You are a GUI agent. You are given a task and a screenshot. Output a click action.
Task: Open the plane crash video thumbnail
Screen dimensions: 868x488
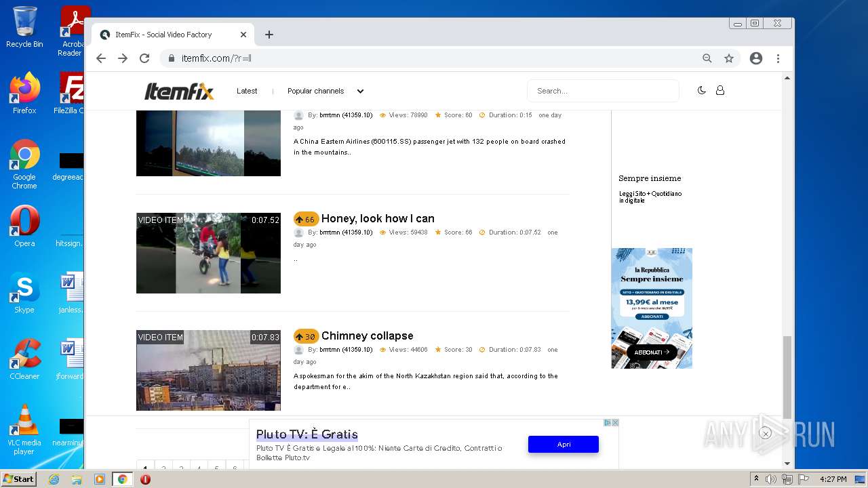pos(208,143)
